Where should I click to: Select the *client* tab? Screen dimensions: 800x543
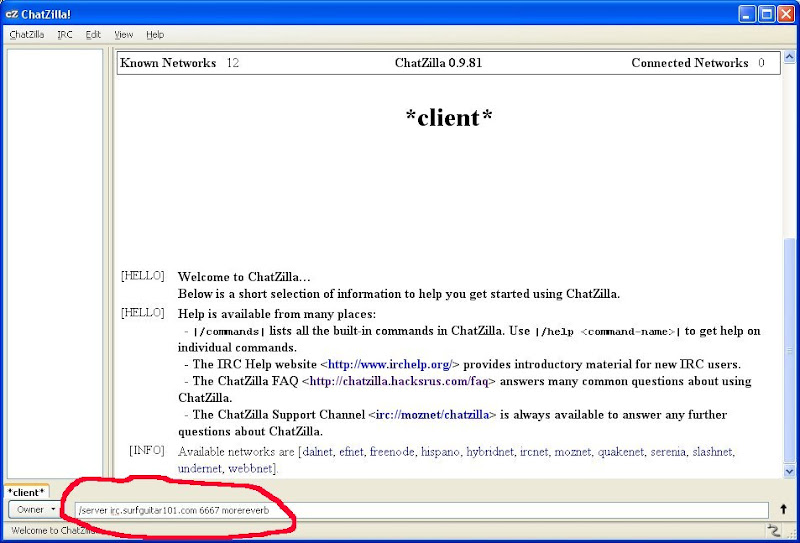click(x=26, y=492)
